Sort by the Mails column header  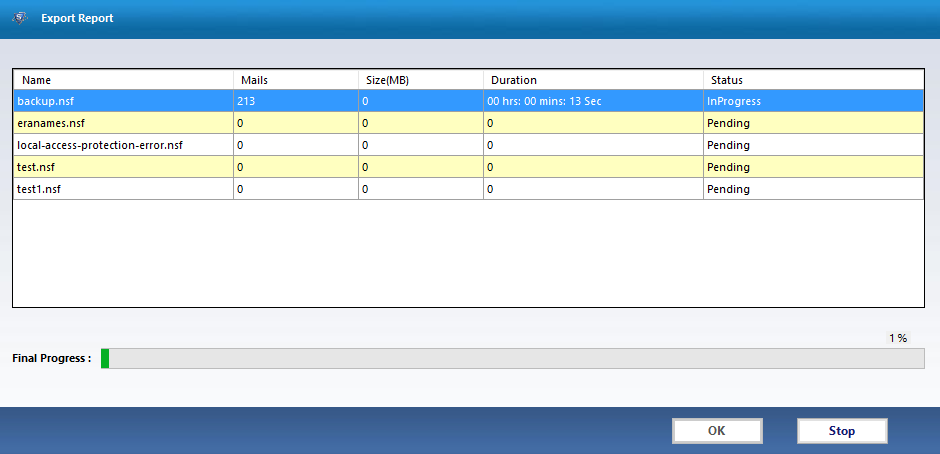click(296, 80)
